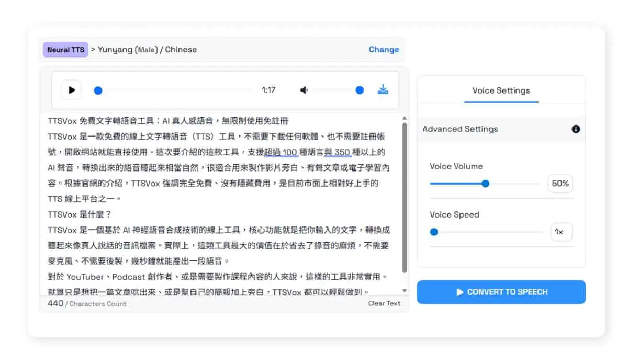Switch to the Voice Settings tab

pos(501,90)
